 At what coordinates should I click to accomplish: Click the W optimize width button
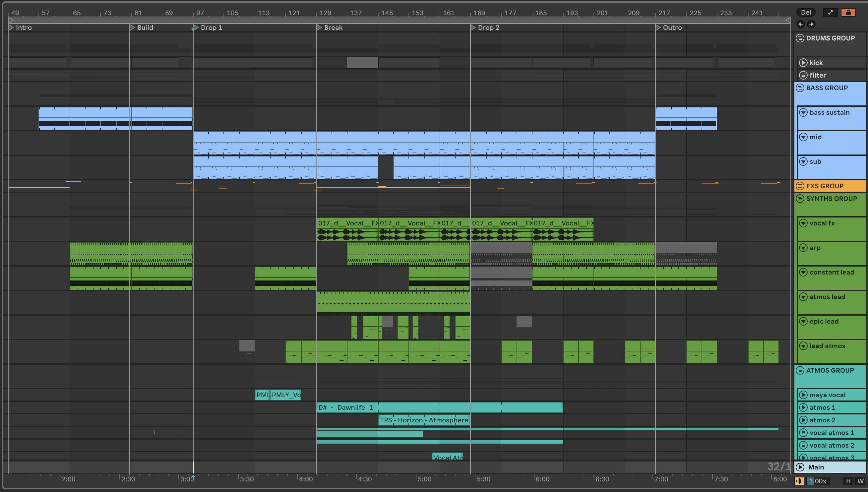click(x=860, y=481)
